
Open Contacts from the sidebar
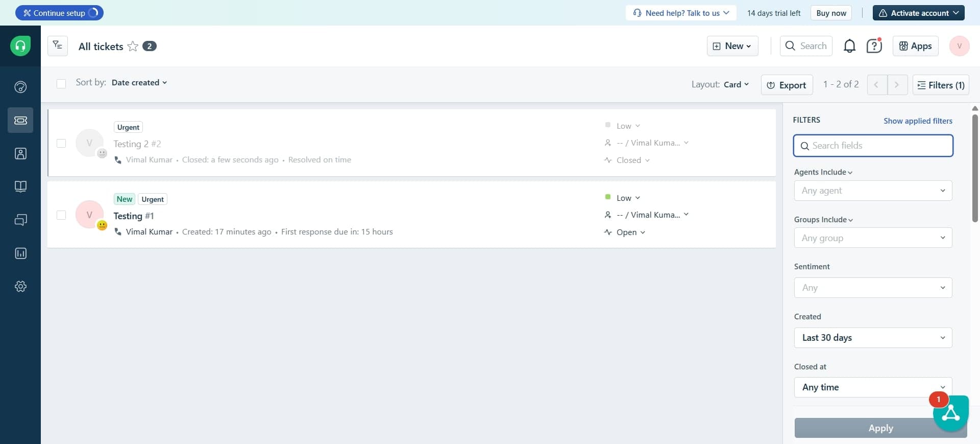pos(20,153)
